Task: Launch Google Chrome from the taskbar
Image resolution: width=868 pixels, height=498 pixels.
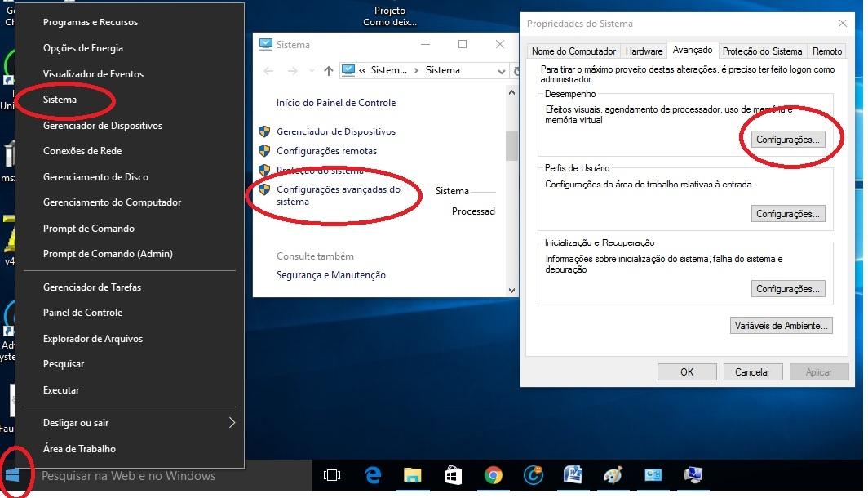Action: pyautogui.click(x=493, y=475)
